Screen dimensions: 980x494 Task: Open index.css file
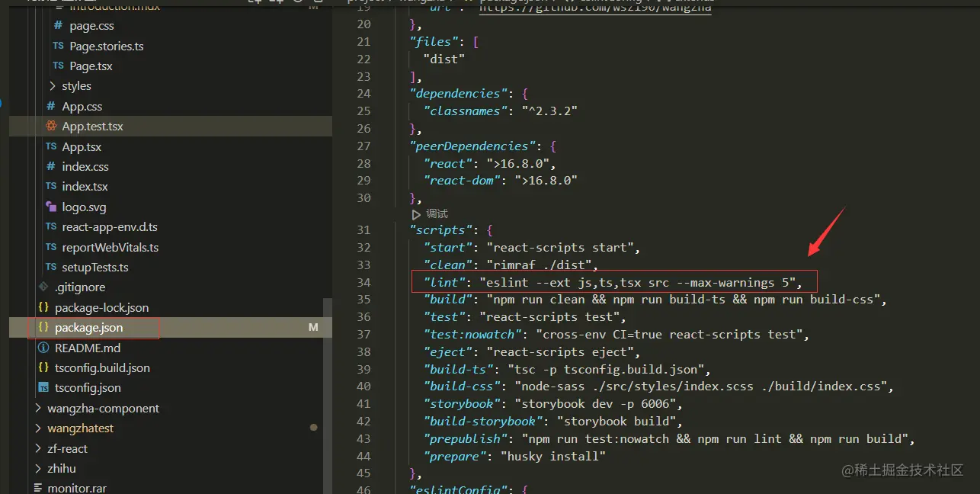click(x=85, y=166)
